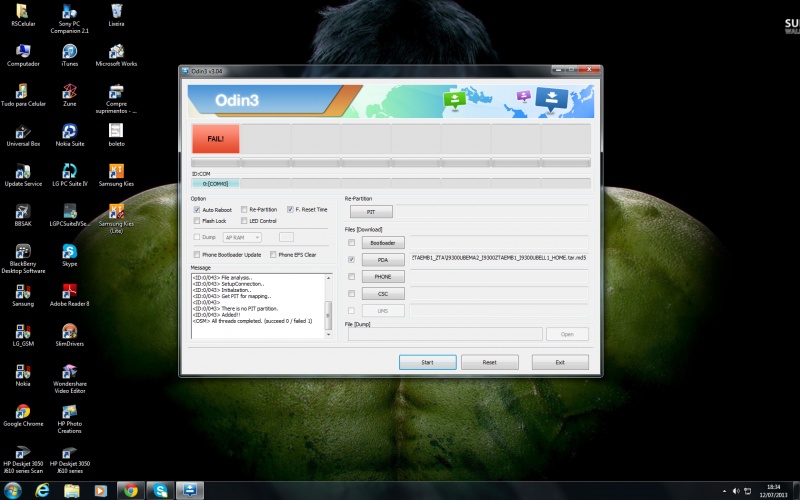Click the File [Dump] path field

coord(445,334)
